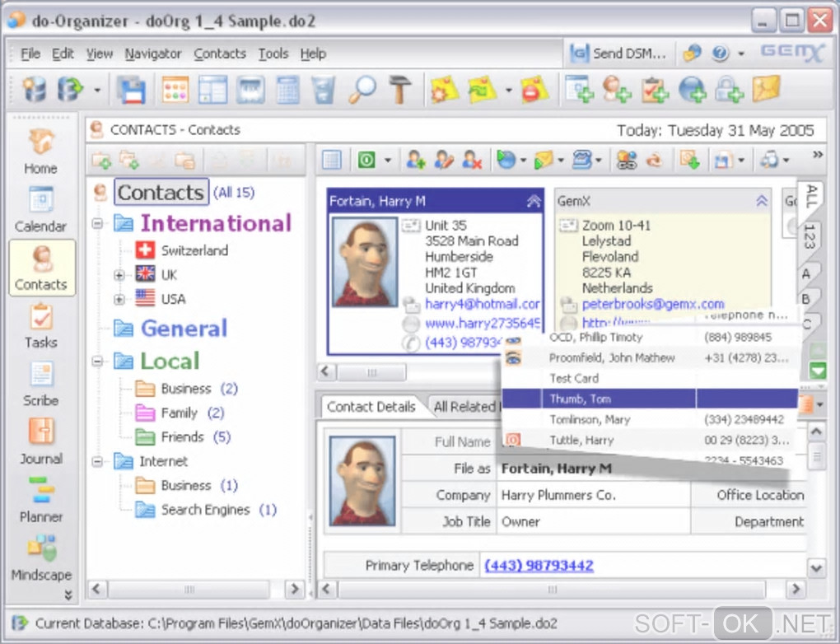Click the hammer tools icon

click(399, 90)
